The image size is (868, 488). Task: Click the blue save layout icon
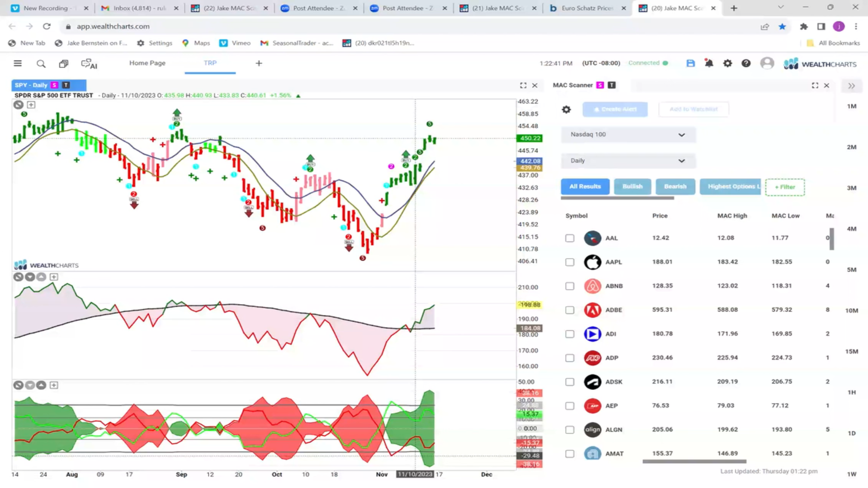pos(690,63)
